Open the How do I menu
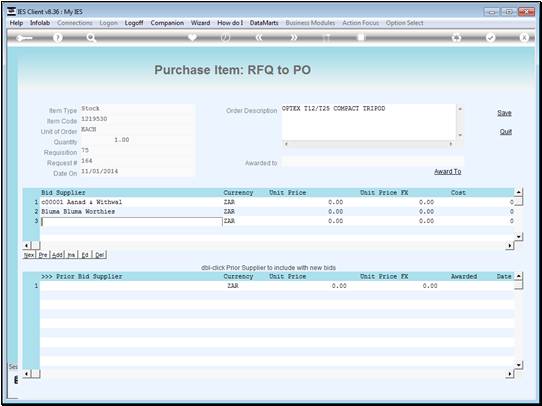 (230, 23)
